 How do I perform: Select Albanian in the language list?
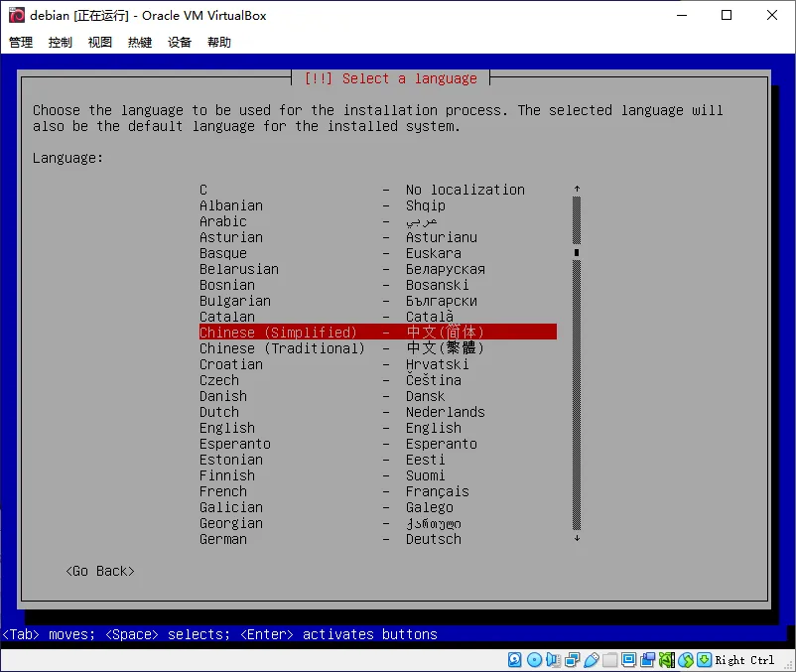coord(378,205)
